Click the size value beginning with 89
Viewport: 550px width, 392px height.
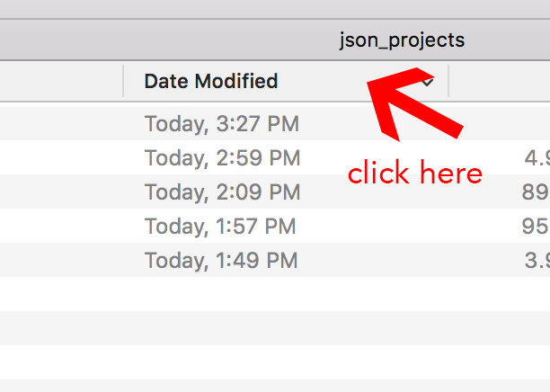coord(536,192)
